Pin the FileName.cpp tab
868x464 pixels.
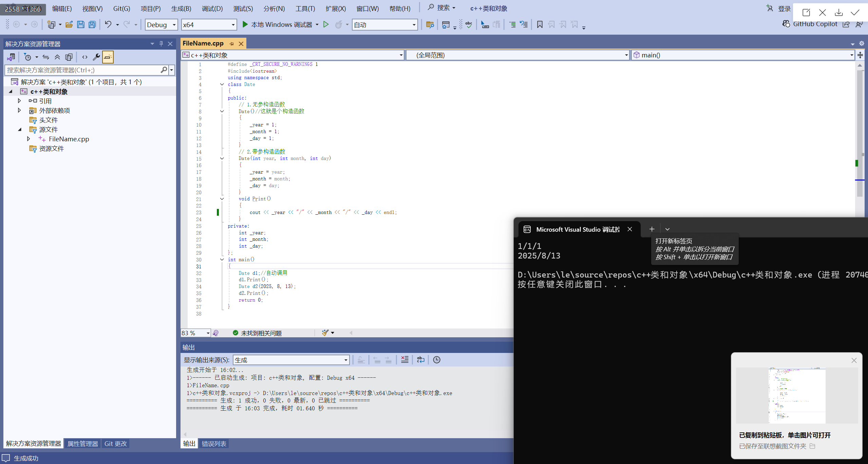tap(232, 43)
